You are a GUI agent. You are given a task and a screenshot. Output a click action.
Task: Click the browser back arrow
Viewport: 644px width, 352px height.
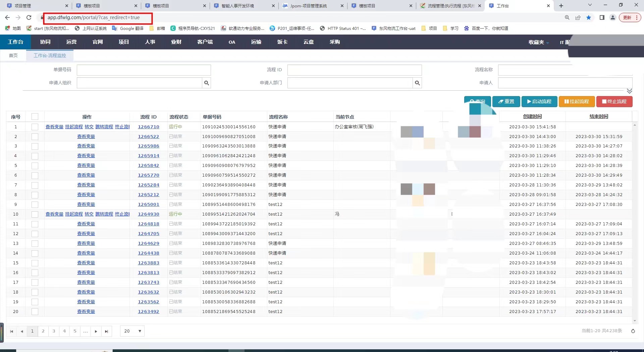(7, 17)
